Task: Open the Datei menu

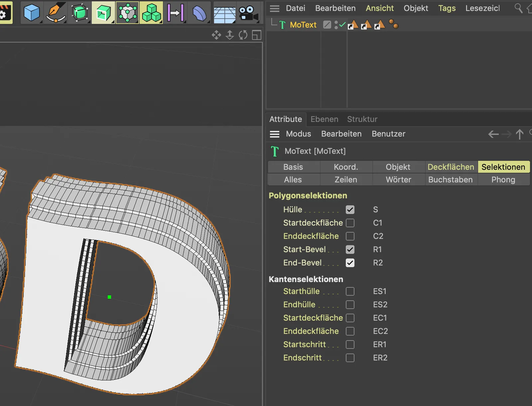Action: [x=295, y=8]
